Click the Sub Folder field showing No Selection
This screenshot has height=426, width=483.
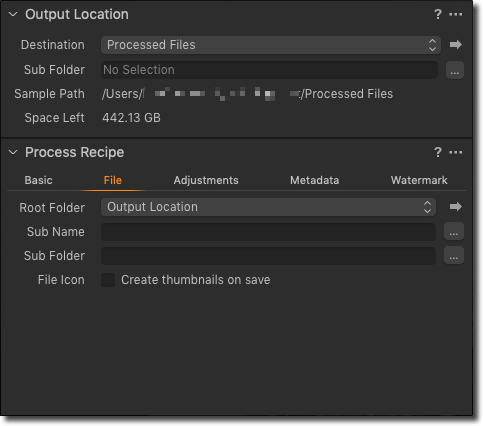point(269,70)
